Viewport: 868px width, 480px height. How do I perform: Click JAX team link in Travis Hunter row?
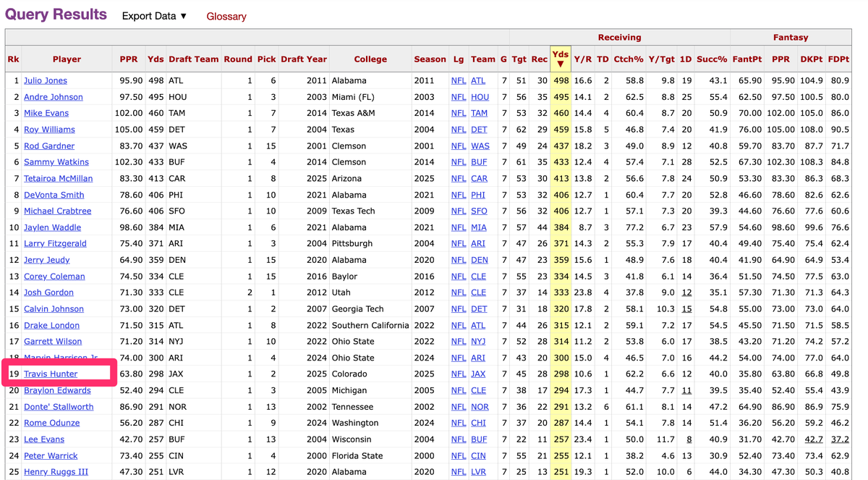click(479, 374)
